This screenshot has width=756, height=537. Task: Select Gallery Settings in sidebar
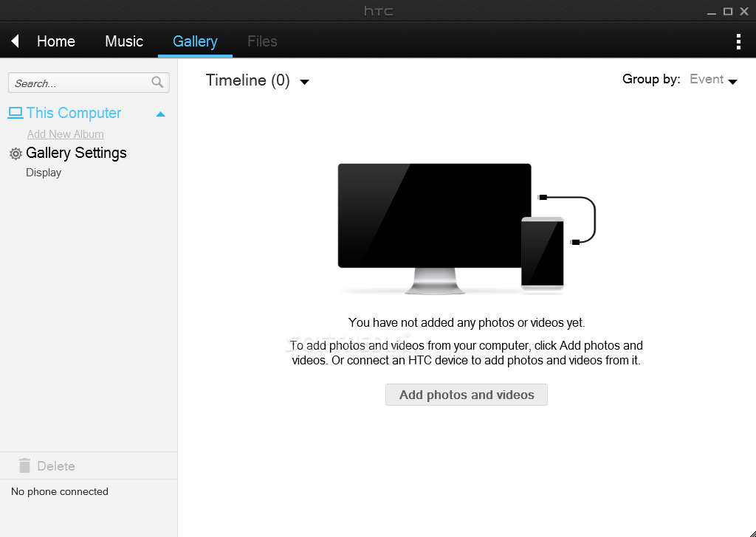[x=76, y=153]
